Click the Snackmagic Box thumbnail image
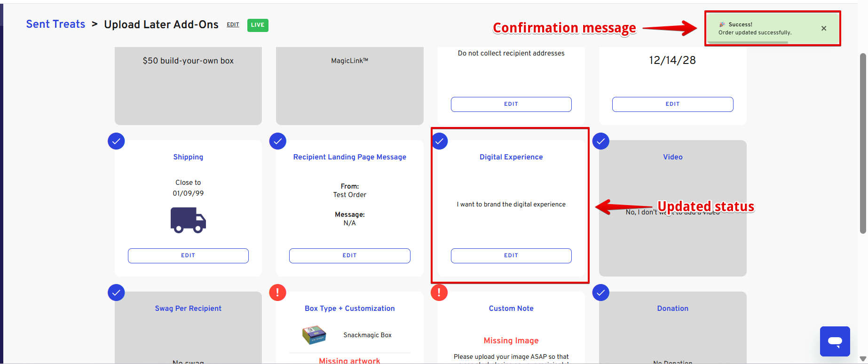 314,335
